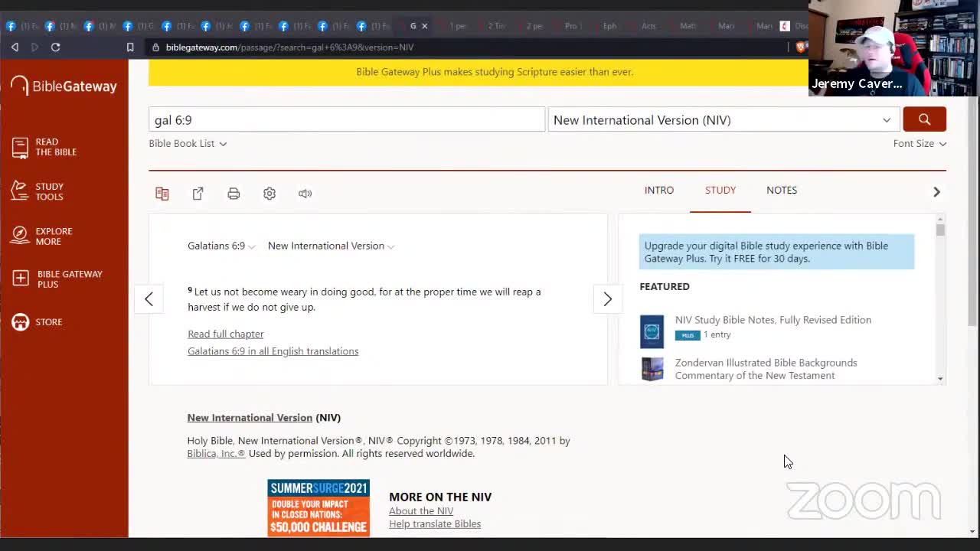Expand the Galatians 6:9 passage dropdown

[221, 246]
